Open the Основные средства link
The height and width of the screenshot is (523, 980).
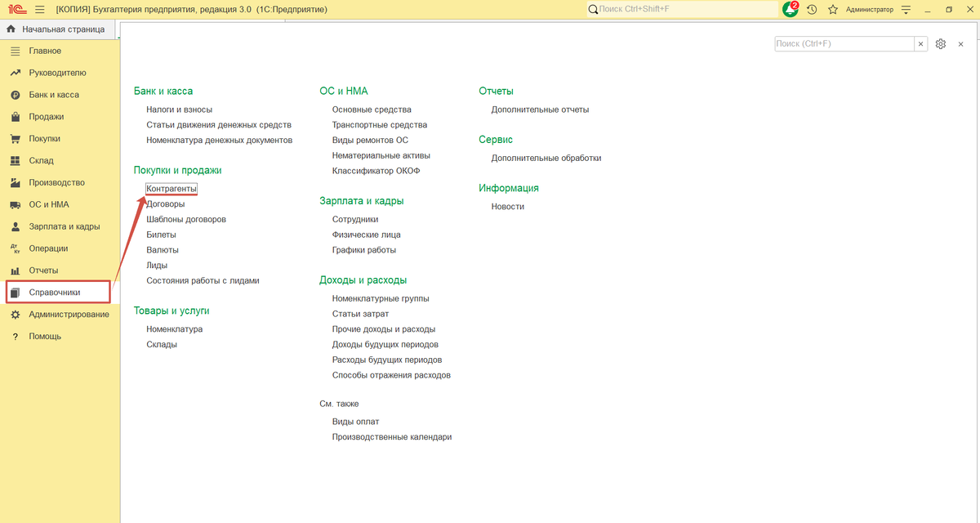coord(372,110)
